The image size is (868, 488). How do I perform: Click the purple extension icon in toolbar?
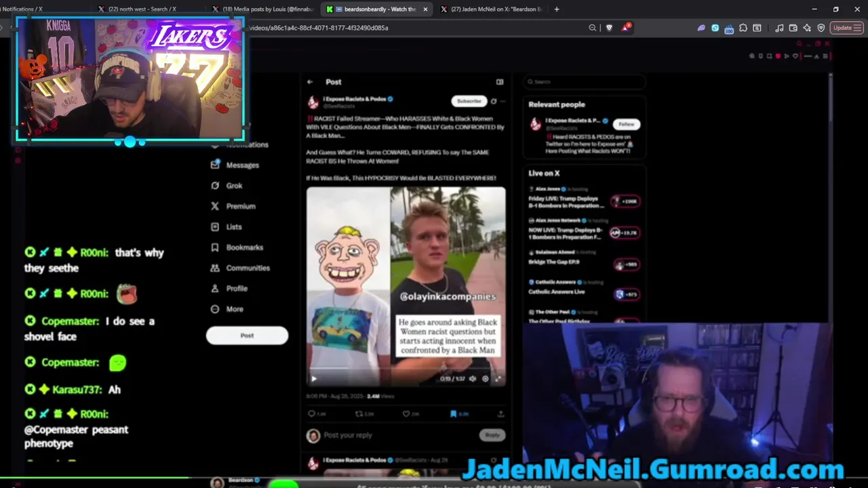point(701,28)
